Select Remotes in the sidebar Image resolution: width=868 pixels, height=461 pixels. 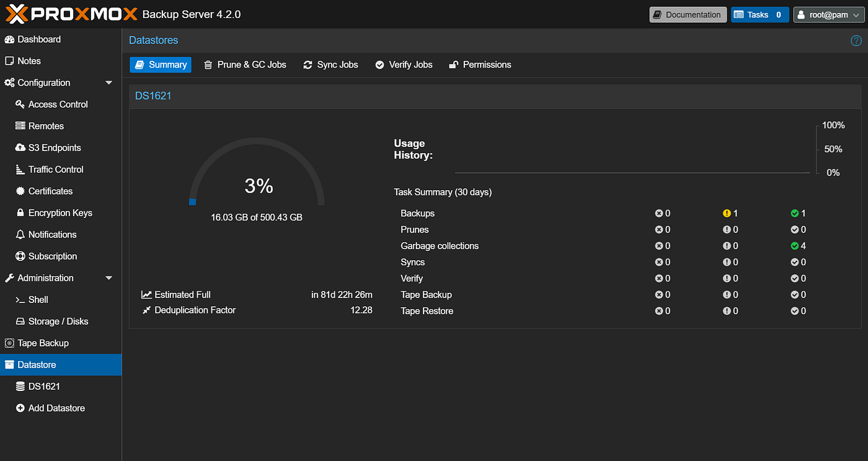[x=61, y=126]
